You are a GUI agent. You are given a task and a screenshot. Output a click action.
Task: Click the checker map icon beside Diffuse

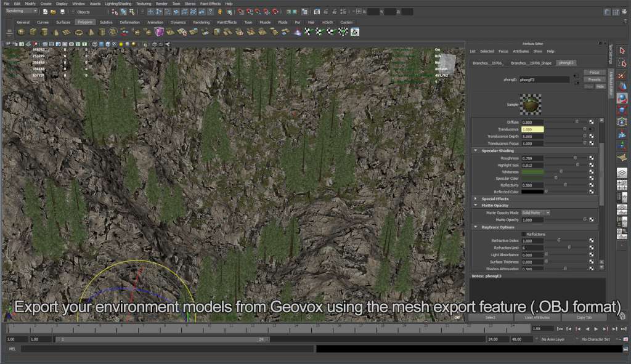[x=592, y=122]
